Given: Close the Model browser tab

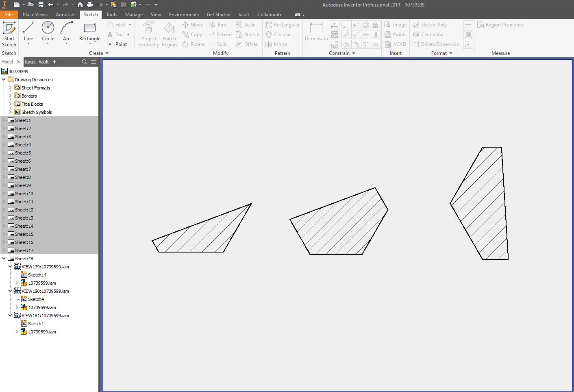Looking at the screenshot, I should click(18, 62).
